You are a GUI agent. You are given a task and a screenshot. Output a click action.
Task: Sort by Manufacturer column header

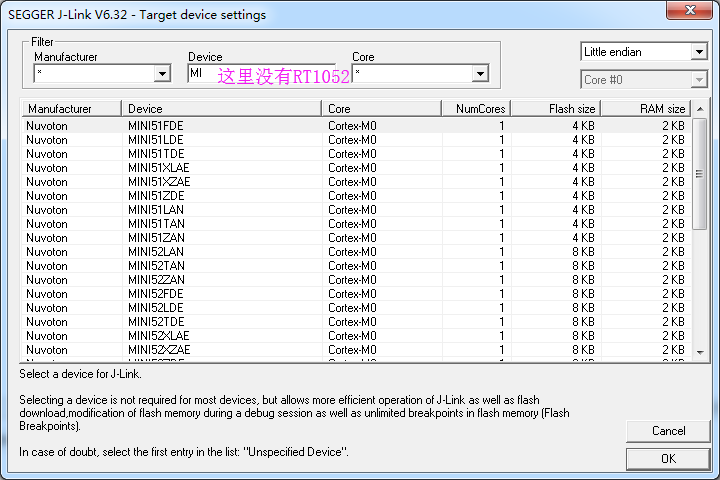click(x=72, y=109)
